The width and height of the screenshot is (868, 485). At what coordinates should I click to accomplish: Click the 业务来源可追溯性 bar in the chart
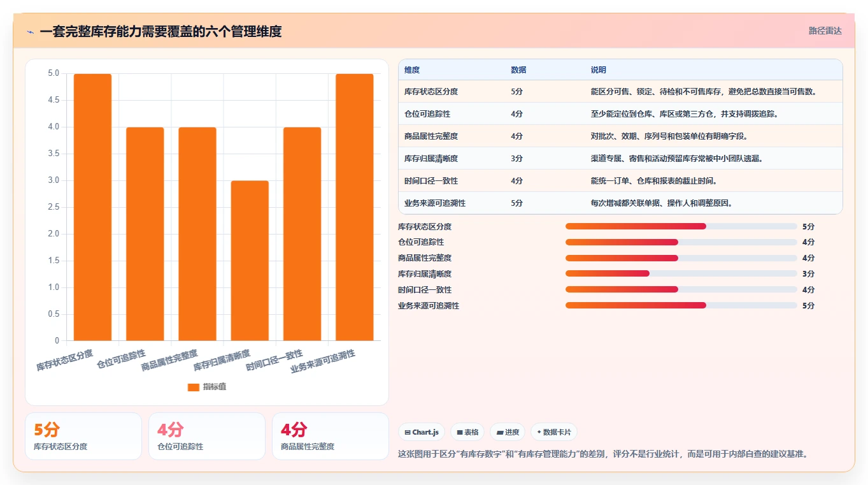point(355,207)
